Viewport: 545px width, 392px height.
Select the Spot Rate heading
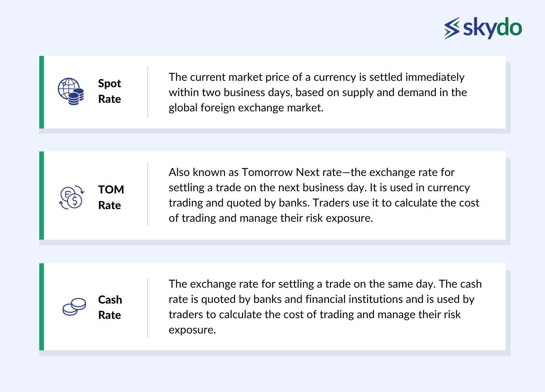click(109, 91)
